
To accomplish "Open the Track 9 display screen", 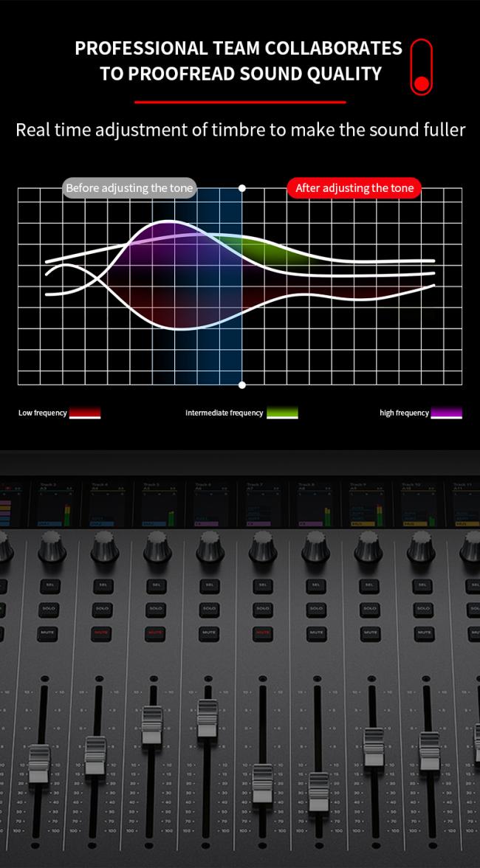I will pos(368,504).
